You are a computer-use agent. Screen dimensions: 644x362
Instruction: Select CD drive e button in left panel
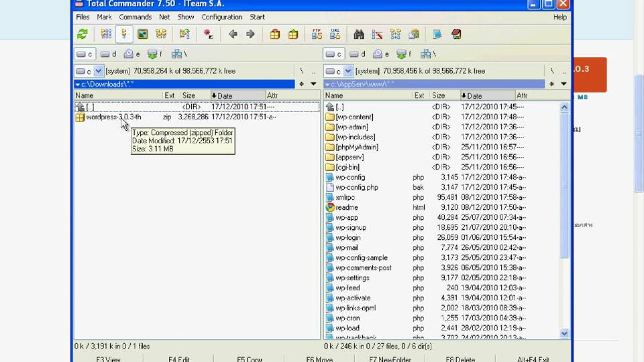pos(132,54)
